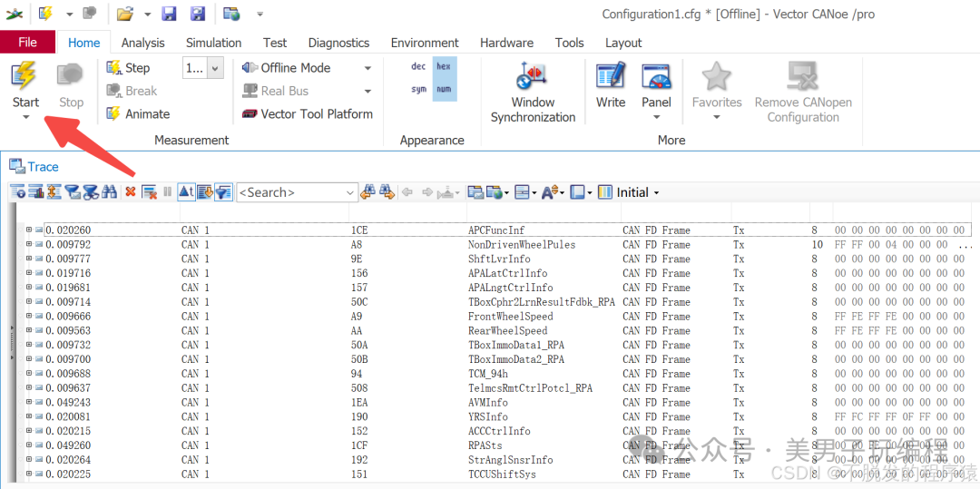980x489 pixels.
Task: Open the quick-access toolbar customize arrow
Action: click(x=260, y=14)
